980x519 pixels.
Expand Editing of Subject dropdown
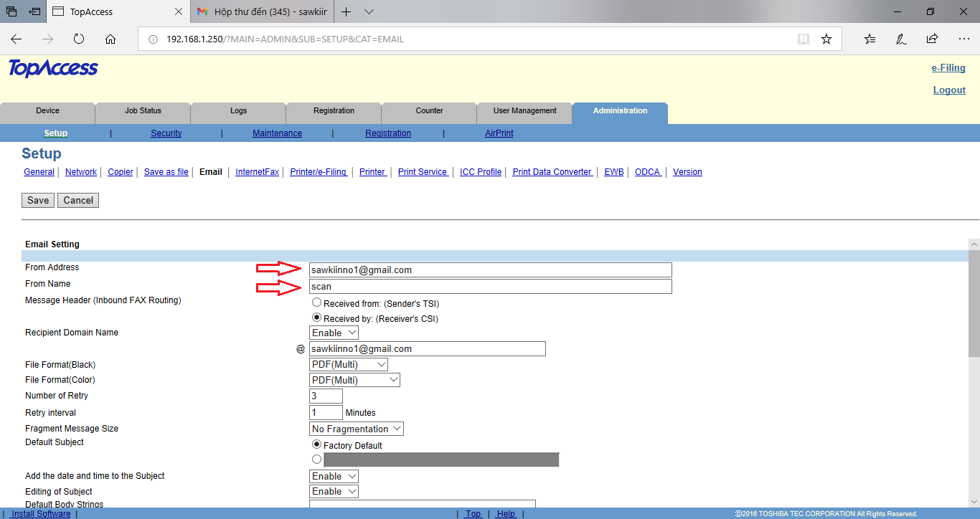pos(334,491)
